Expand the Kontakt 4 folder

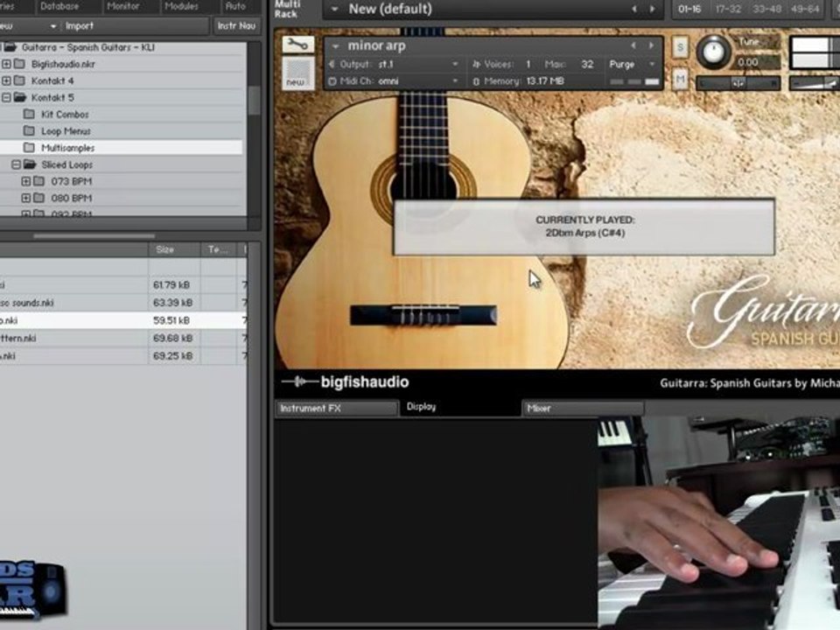6,80
